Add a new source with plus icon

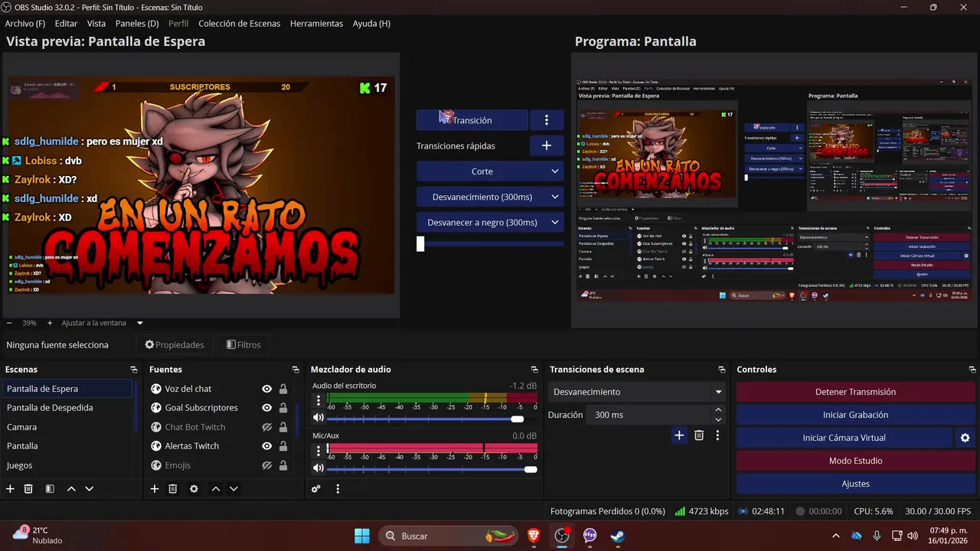(x=155, y=488)
